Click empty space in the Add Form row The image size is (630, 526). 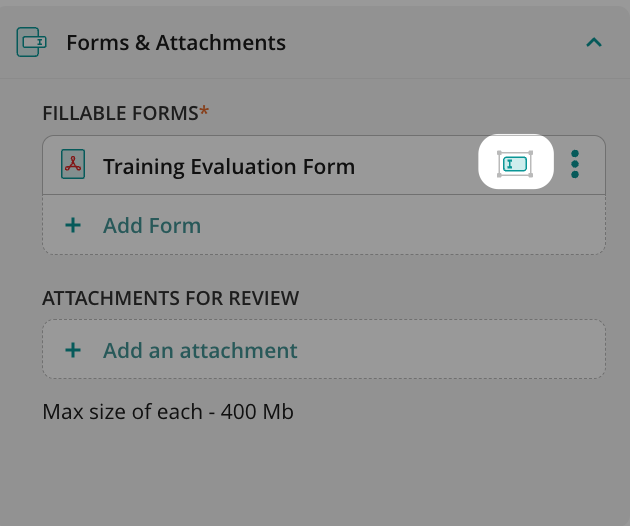coord(400,225)
